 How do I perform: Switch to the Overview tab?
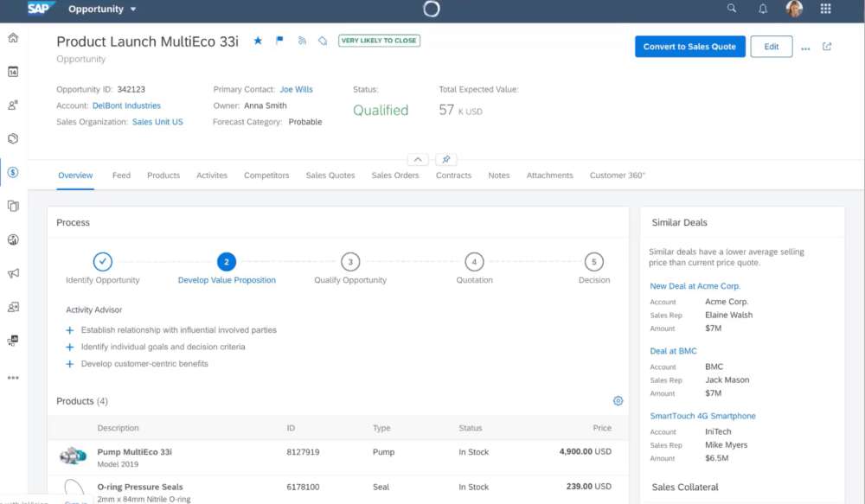pos(75,175)
